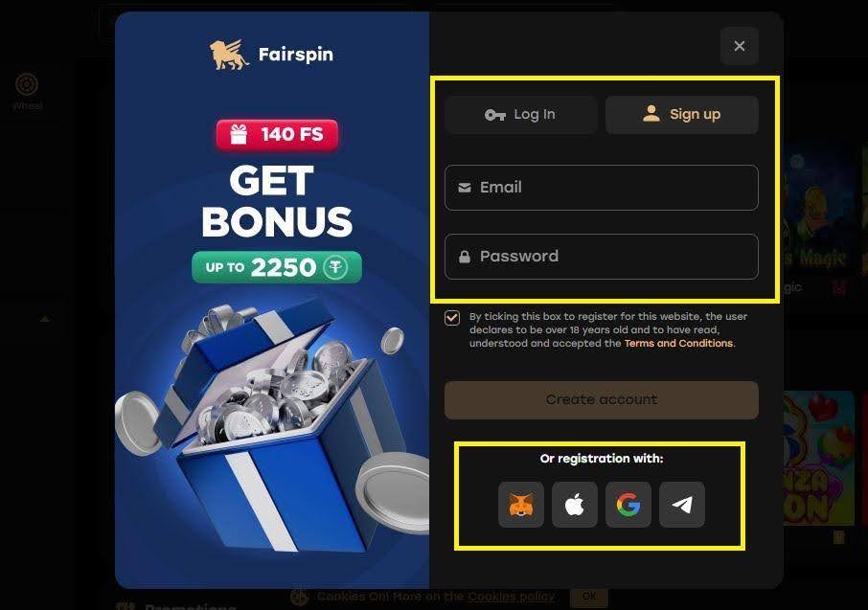This screenshot has height=610, width=868.
Task: Click OK on the cookies notice
Action: click(x=589, y=597)
